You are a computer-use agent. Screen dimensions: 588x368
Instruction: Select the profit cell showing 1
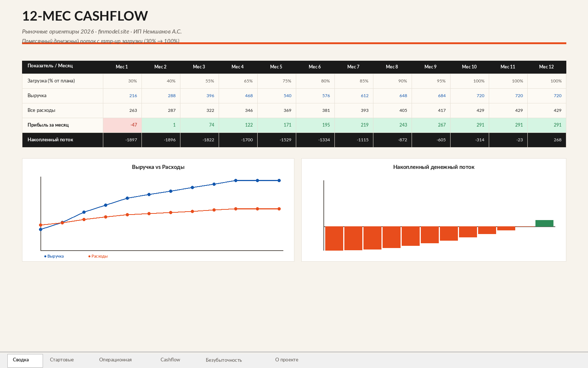[161, 125]
